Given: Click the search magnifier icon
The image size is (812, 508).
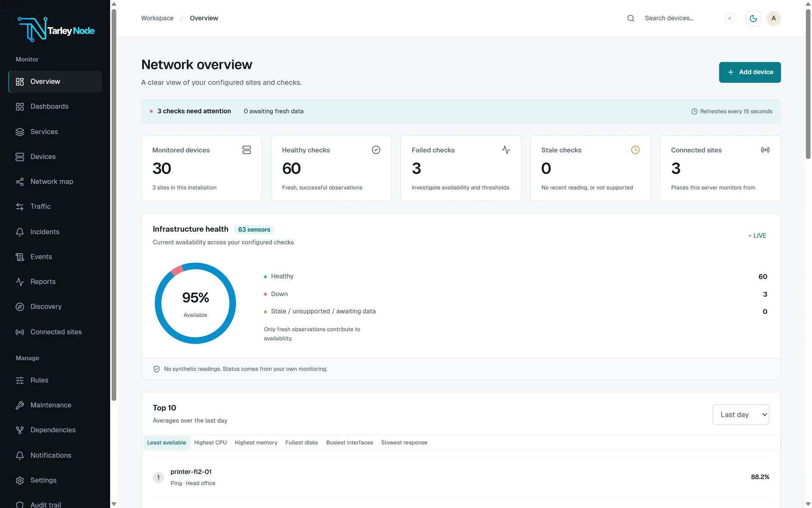Looking at the screenshot, I should pyautogui.click(x=631, y=18).
